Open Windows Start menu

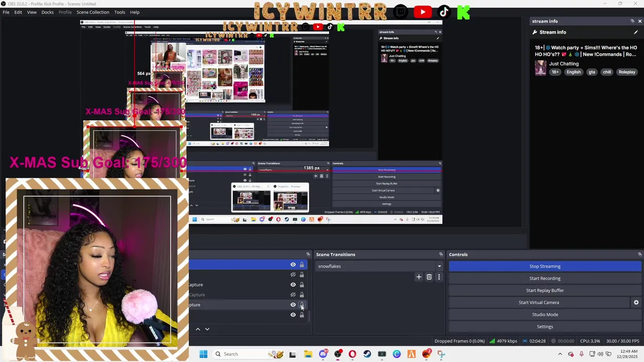coord(203,354)
